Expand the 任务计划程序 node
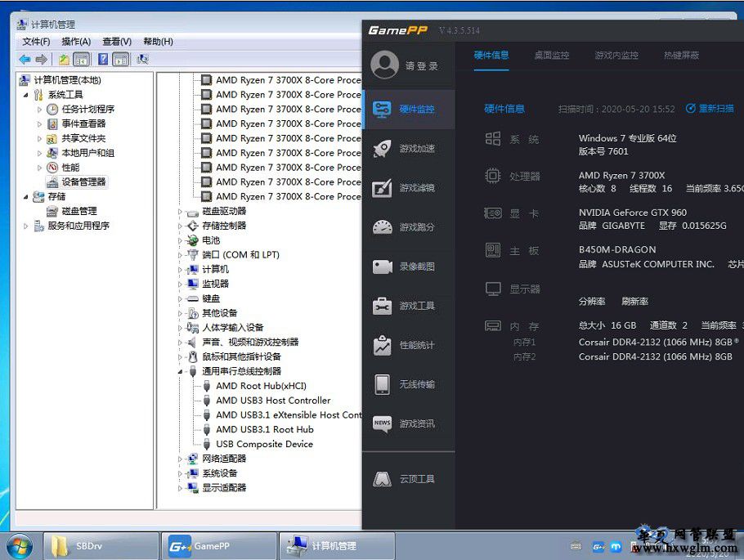This screenshot has width=744, height=560. pyautogui.click(x=39, y=110)
